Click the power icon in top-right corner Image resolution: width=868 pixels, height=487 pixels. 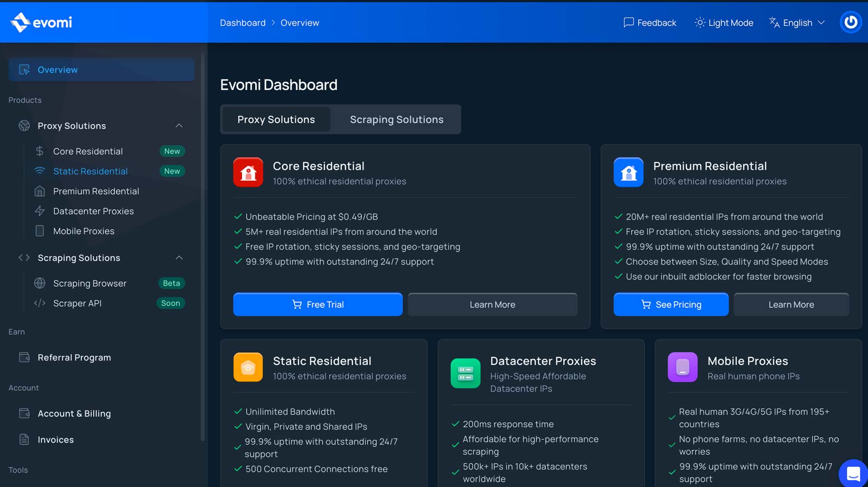coord(851,22)
